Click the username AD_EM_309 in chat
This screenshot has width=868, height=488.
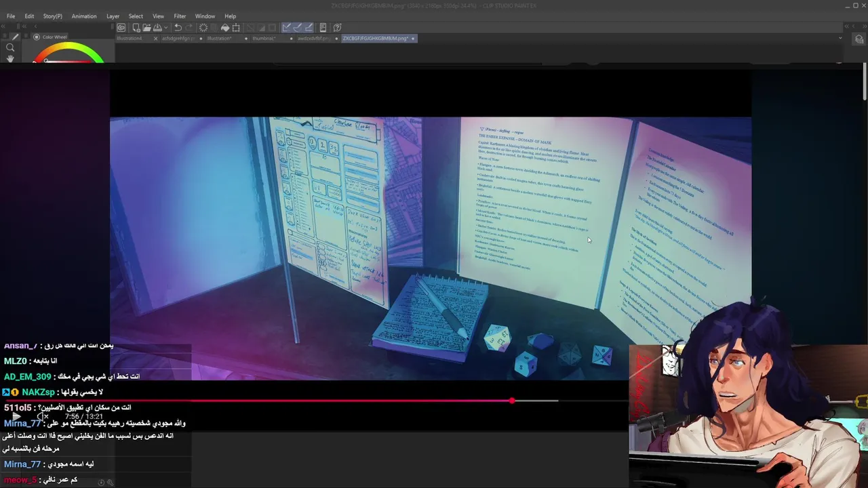click(x=28, y=377)
